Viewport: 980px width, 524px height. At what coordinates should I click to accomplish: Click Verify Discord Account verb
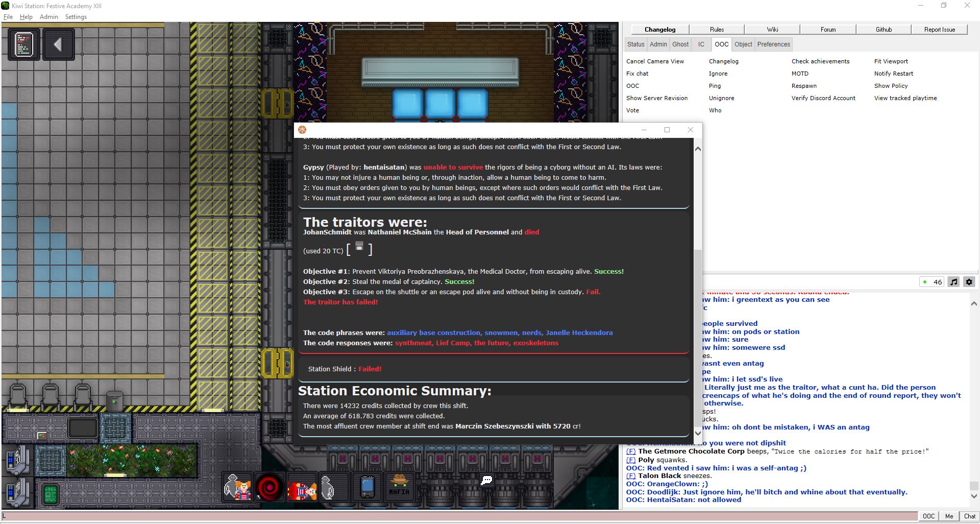823,98
